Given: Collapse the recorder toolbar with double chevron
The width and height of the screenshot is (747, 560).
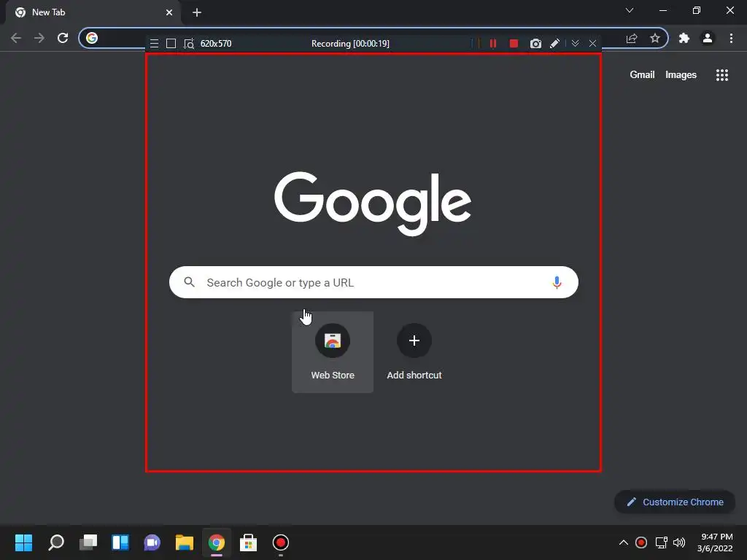Looking at the screenshot, I should [x=575, y=43].
